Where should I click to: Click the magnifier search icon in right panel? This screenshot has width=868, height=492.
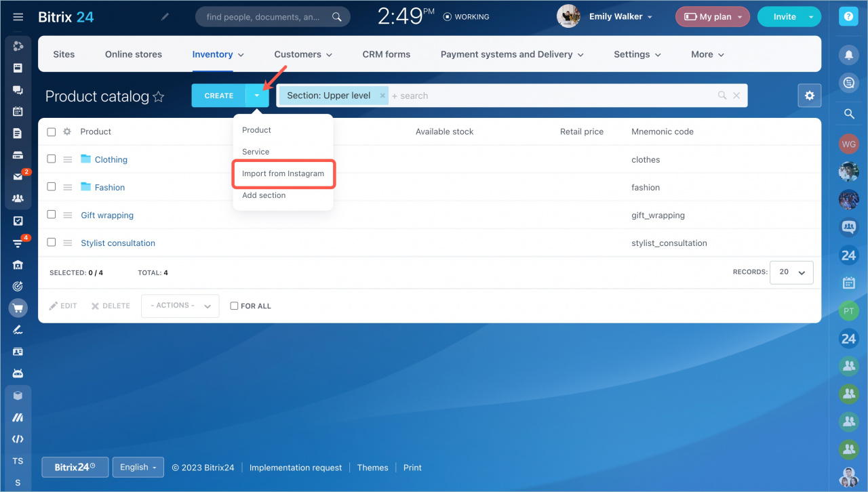[x=849, y=114]
